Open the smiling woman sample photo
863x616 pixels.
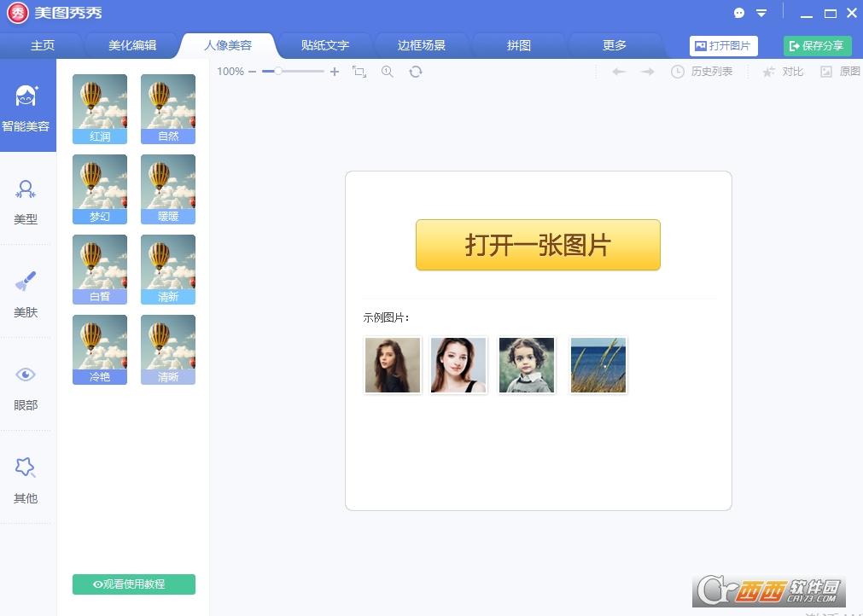(x=458, y=365)
